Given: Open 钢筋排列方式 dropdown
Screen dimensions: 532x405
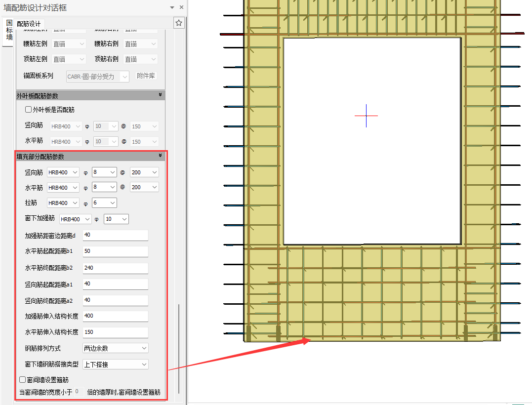Looking at the screenshot, I should (116, 348).
